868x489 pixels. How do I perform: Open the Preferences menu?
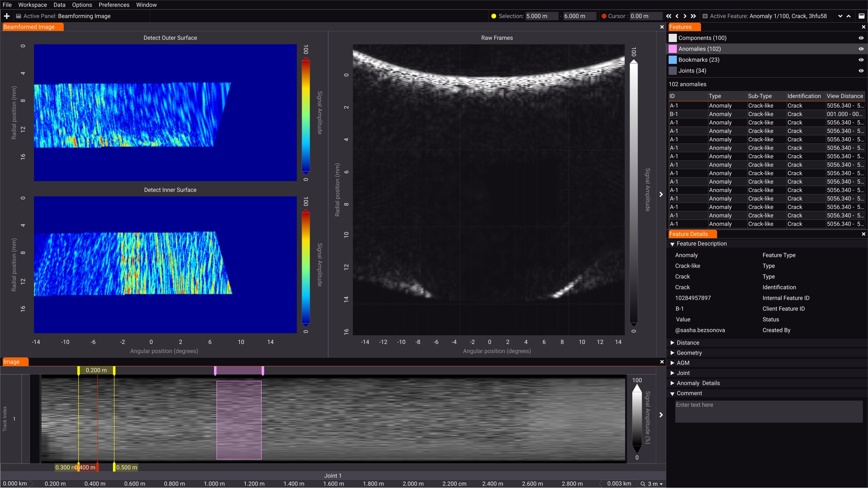coord(114,5)
